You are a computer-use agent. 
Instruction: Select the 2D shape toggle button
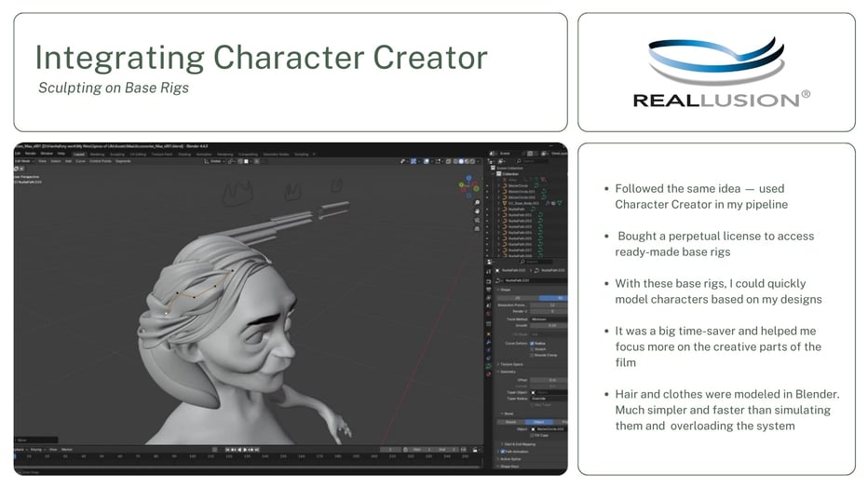(518, 298)
